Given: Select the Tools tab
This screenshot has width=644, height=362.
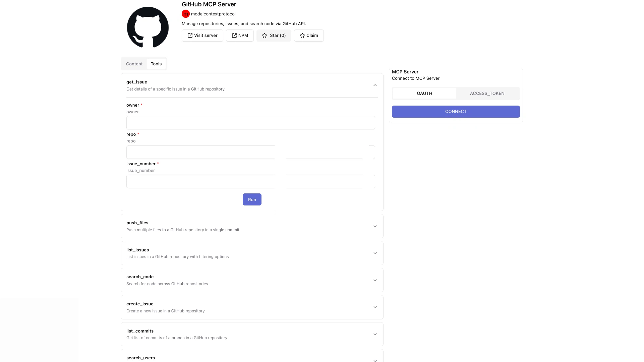Looking at the screenshot, I should pyautogui.click(x=156, y=63).
